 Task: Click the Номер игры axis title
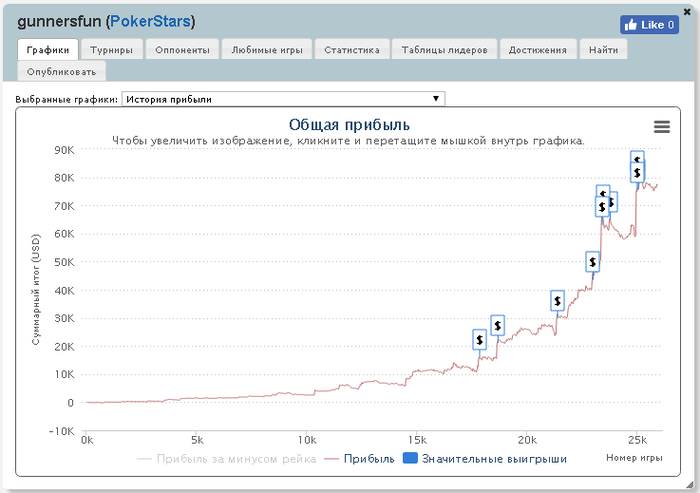634,458
